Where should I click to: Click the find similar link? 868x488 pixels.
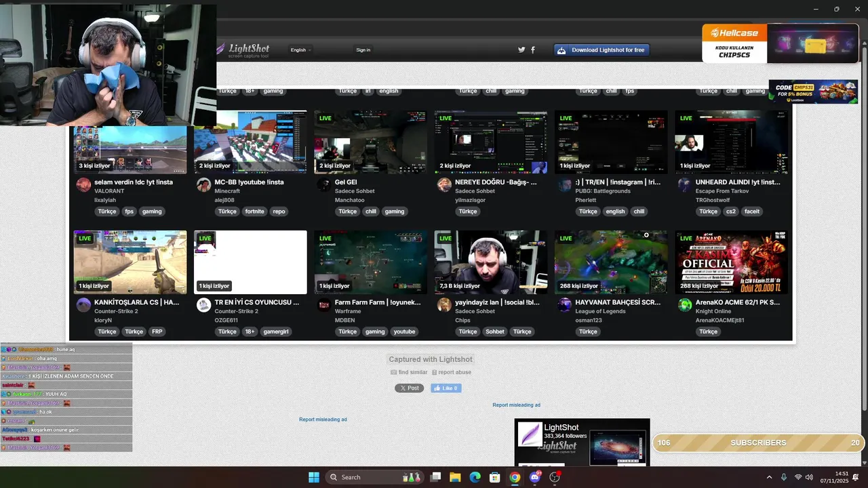pos(409,372)
